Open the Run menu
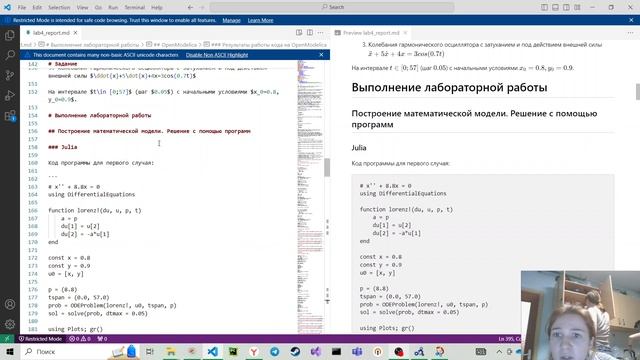 pyautogui.click(x=113, y=7)
